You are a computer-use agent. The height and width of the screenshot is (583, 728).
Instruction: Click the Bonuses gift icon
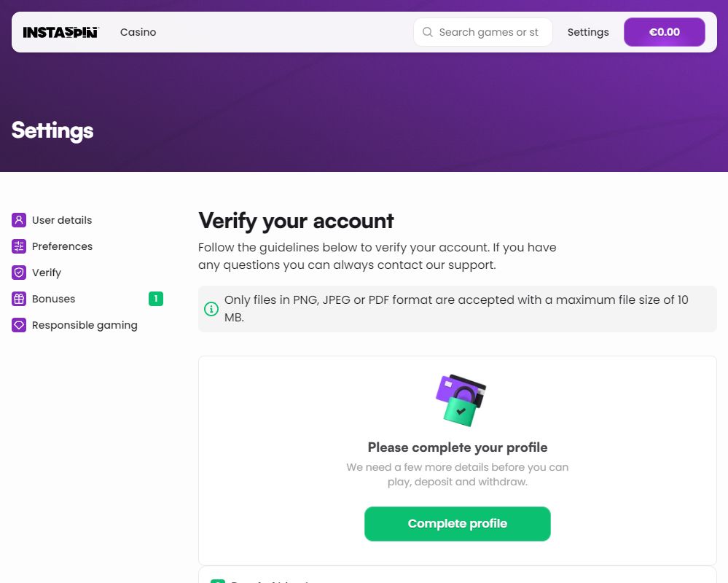pos(19,299)
